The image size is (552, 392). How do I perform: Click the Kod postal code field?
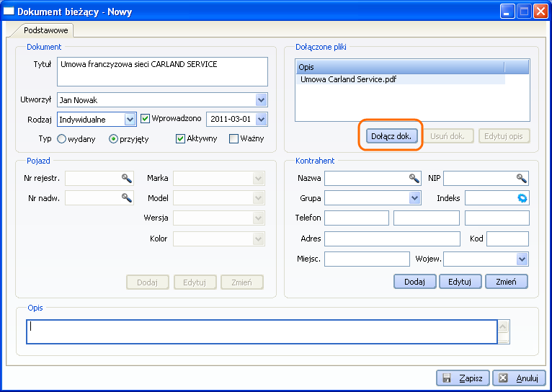[x=507, y=239]
